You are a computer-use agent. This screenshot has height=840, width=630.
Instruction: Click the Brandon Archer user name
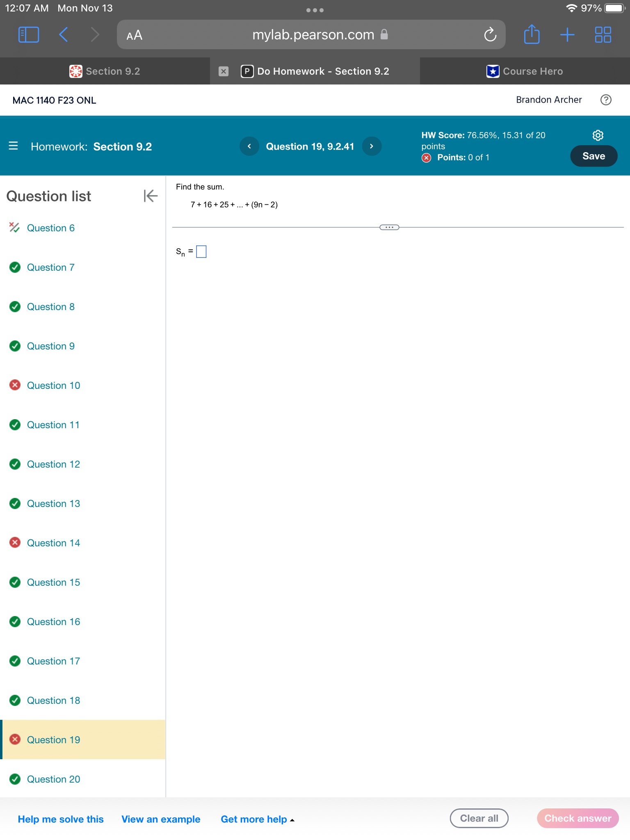pos(549,100)
